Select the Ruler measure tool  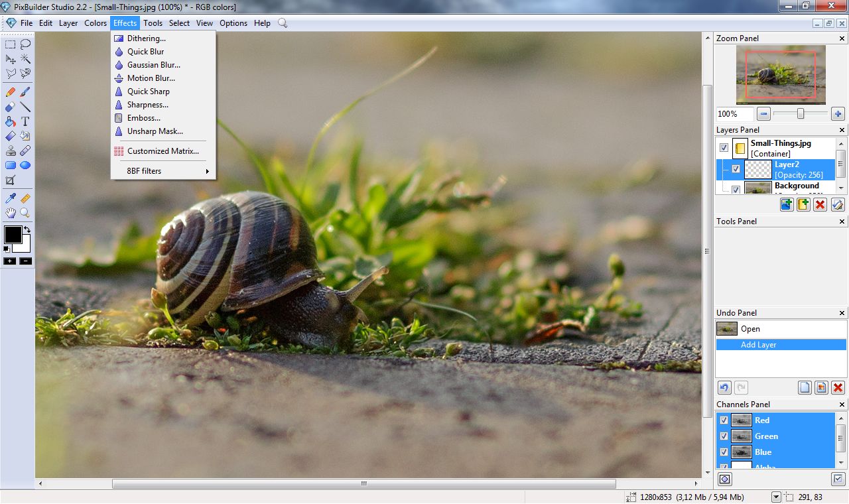25,198
